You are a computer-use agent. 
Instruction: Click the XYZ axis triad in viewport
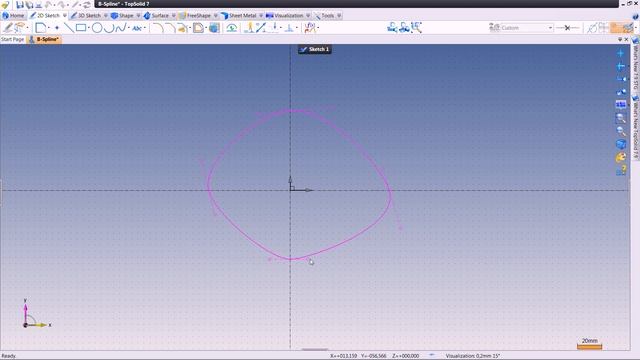coord(36,314)
